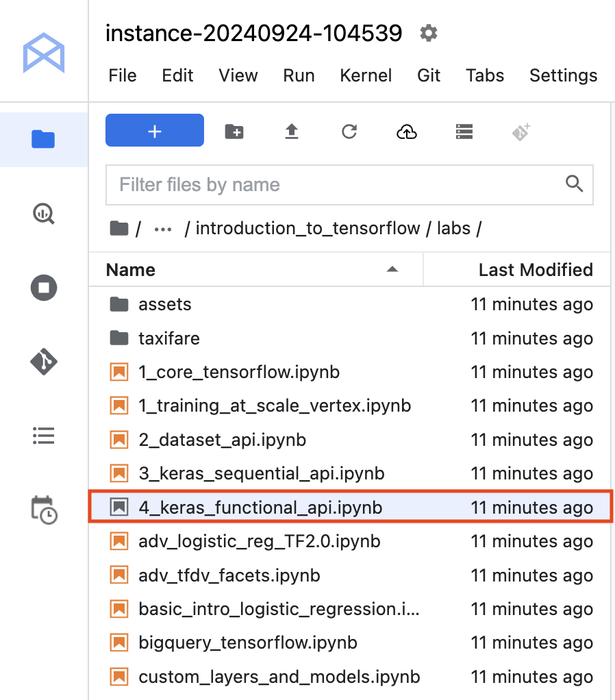Click notebook icon of 4_keras_functional_api.ipynb
This screenshot has width=615, height=700.
point(119,507)
